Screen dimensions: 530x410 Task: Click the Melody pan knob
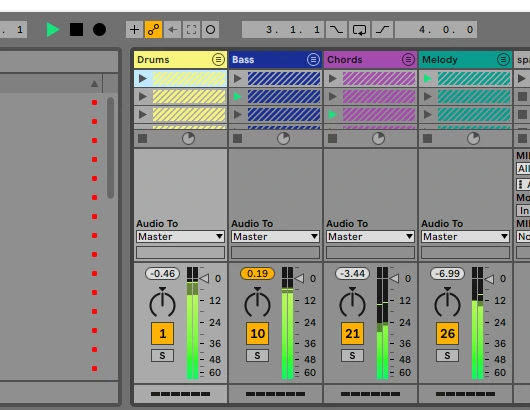coord(447,303)
